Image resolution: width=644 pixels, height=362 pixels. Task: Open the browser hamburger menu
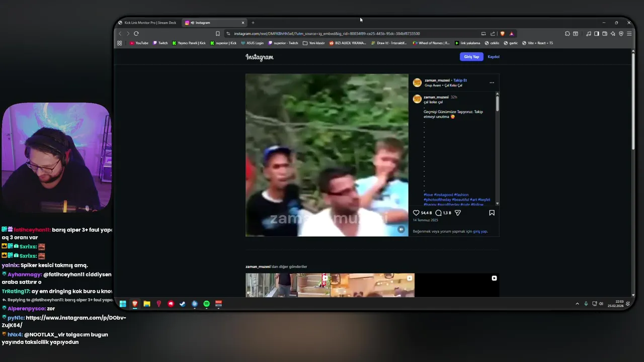(x=629, y=34)
